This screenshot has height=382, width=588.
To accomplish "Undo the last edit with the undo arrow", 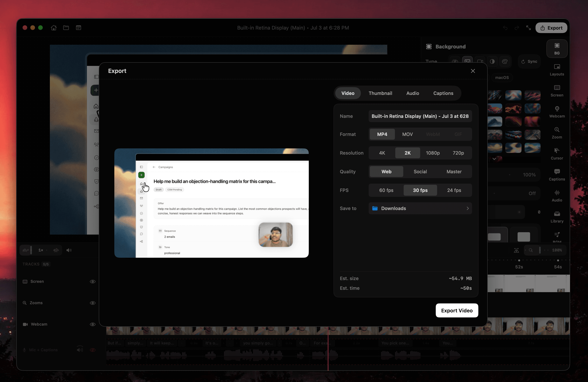I will tap(505, 28).
